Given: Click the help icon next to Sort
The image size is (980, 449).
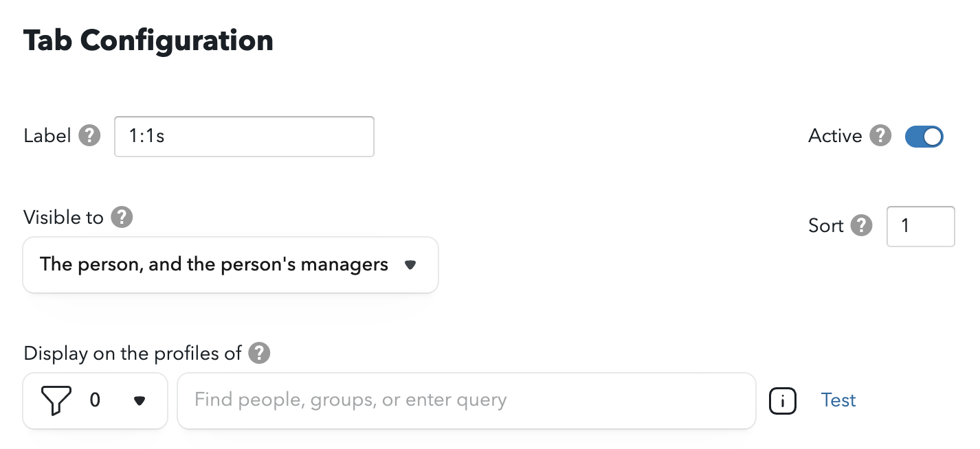Looking at the screenshot, I should 862,226.
